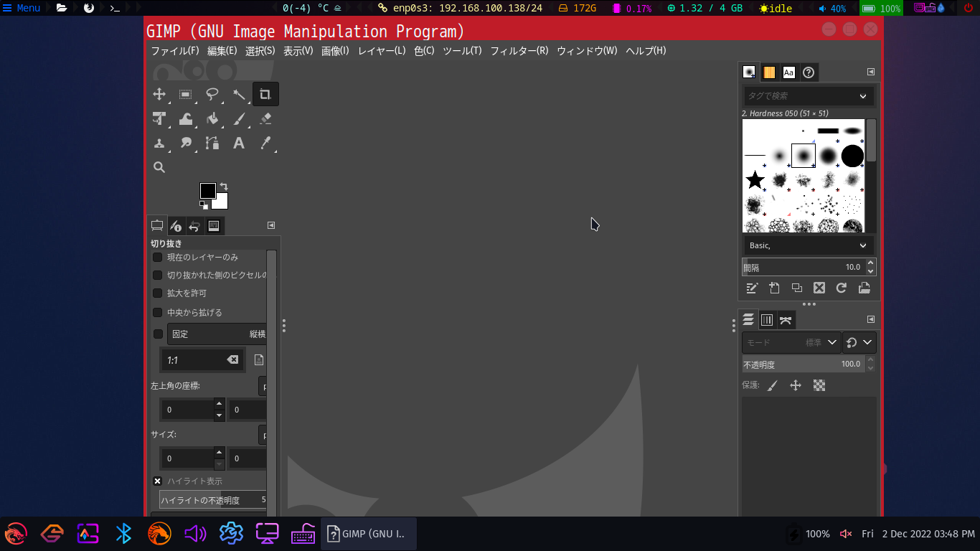Clear the 1:1 aspect ratio field
980x551 pixels.
point(232,360)
